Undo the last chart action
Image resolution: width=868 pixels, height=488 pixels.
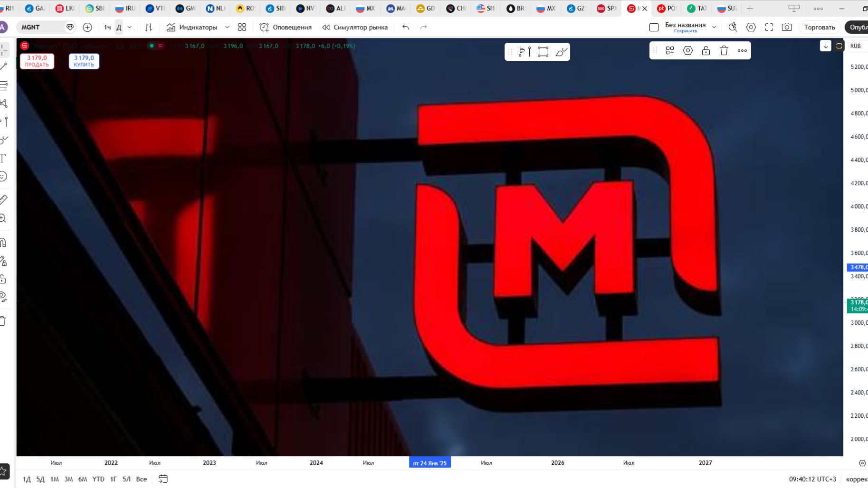click(x=405, y=27)
